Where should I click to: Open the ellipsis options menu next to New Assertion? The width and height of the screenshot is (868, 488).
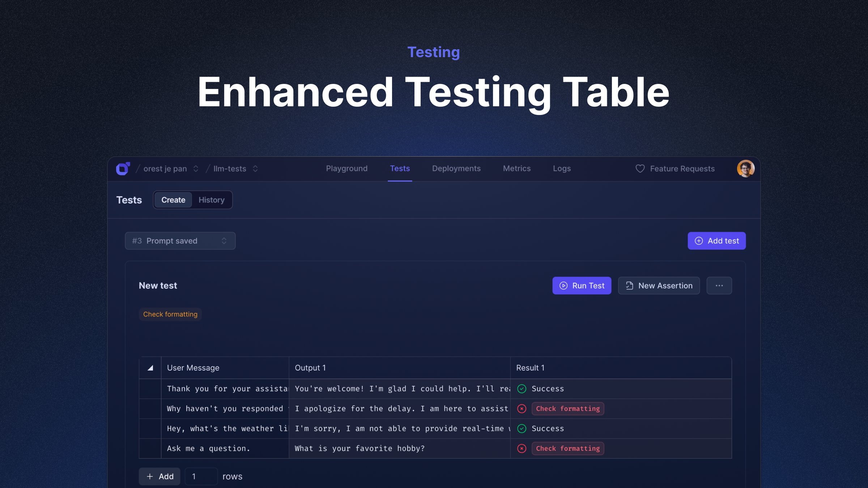point(719,286)
